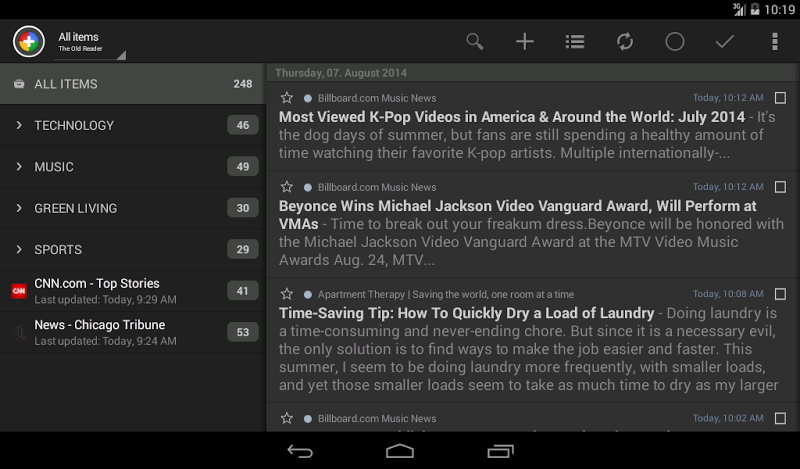Screen dimensions: 800x469
Task: Open Beyonce Wins Vanguard Award article
Action: (533, 225)
